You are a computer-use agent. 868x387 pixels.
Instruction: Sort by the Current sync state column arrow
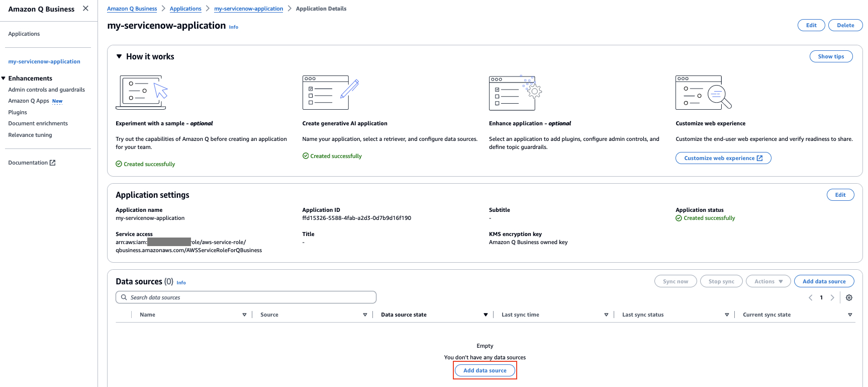click(850, 315)
